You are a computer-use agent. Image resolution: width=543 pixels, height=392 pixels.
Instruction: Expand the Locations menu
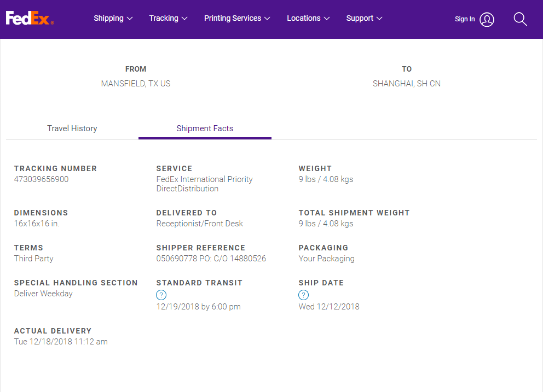click(308, 19)
